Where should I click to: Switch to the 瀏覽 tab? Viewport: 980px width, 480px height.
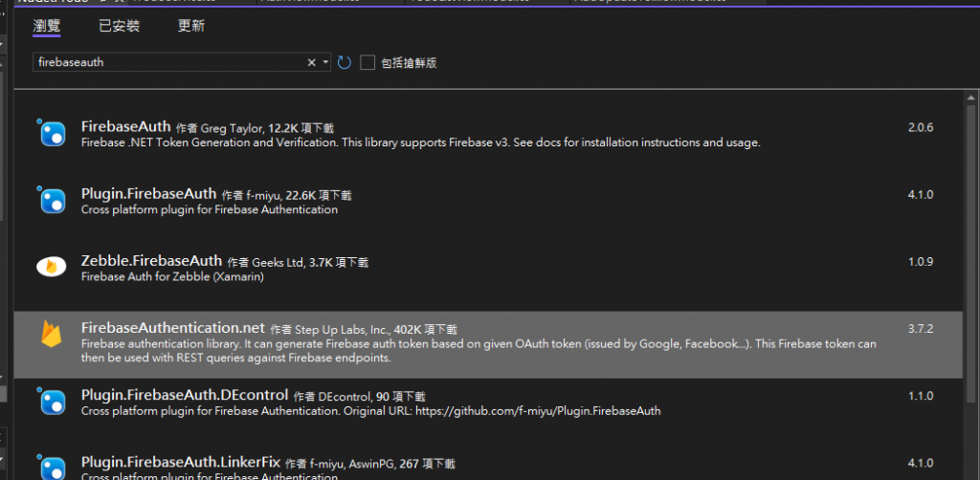click(x=46, y=26)
